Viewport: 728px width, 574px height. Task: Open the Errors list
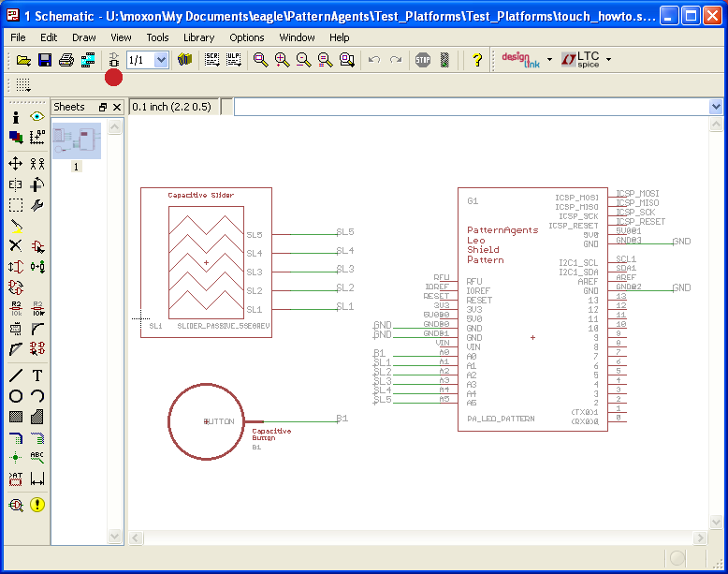tap(37, 505)
